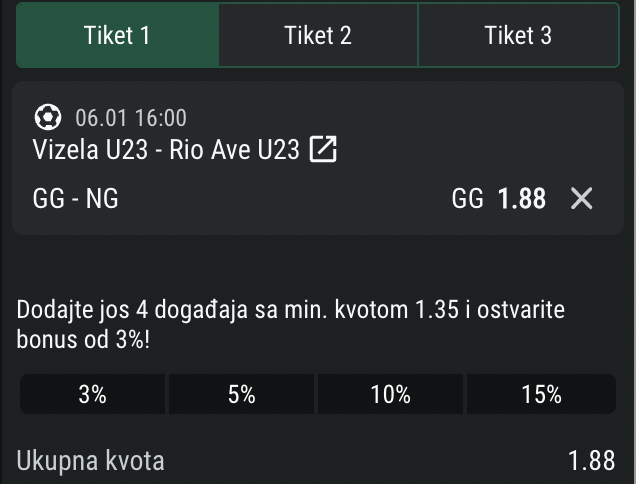Click the selected GG pick label

pyautogui.click(x=467, y=198)
